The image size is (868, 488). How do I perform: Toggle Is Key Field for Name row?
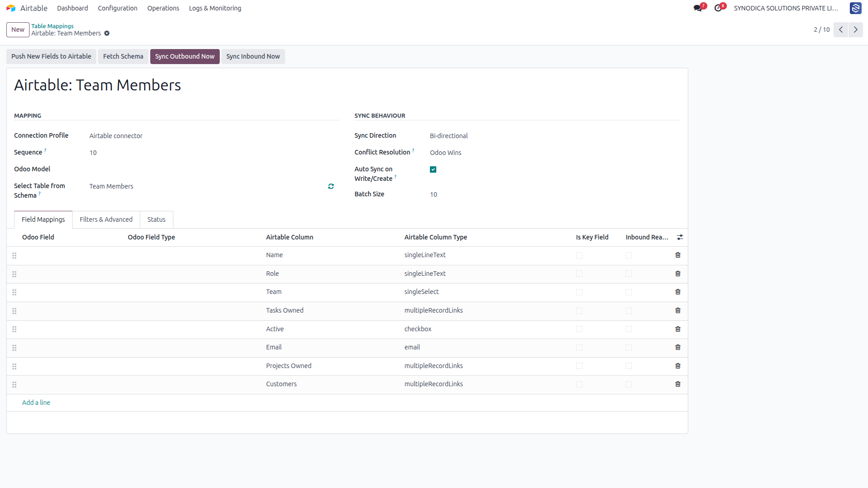click(x=579, y=255)
